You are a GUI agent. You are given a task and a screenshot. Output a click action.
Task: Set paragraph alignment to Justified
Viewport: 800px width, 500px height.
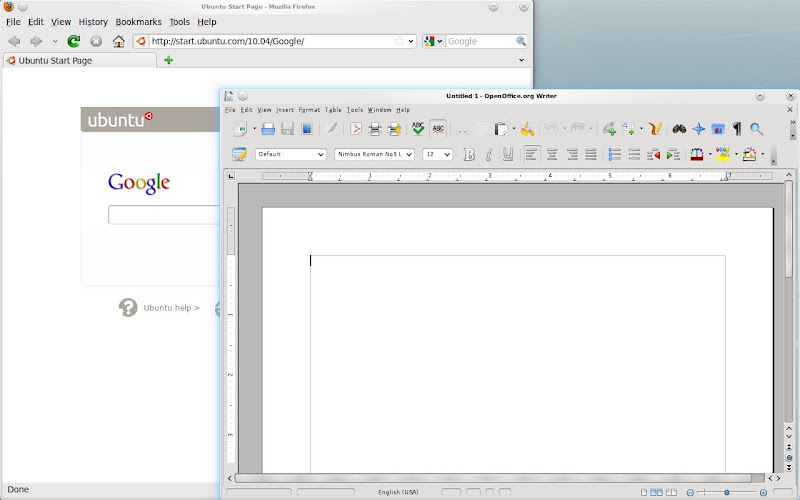[591, 154]
